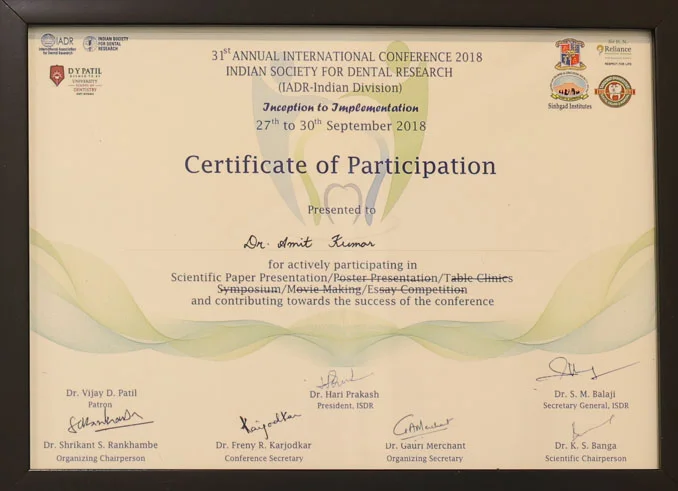The height and width of the screenshot is (491, 678).
Task: Click the 'Certificate of Participation' heading
Action: click(x=340, y=166)
